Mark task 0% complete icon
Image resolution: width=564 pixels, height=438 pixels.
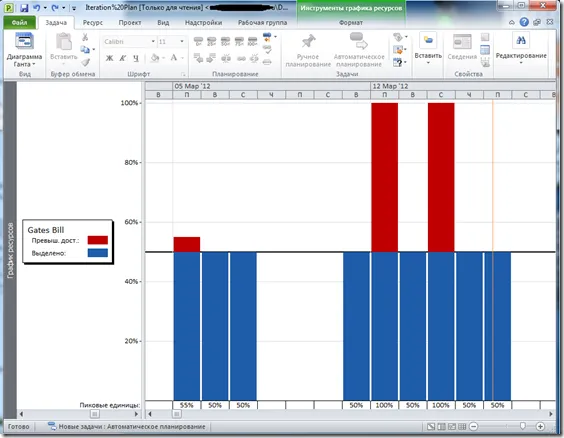tap(198, 41)
